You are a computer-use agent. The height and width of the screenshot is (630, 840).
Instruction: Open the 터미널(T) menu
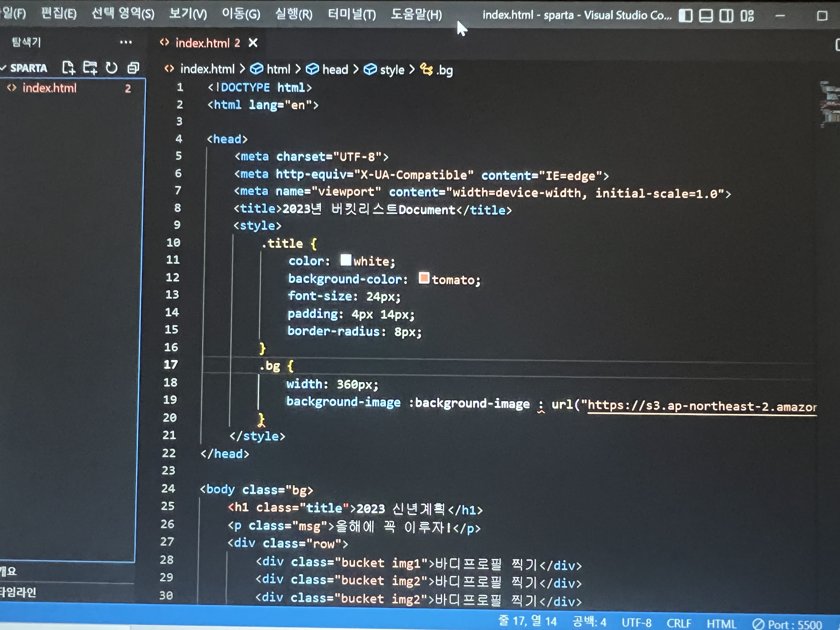pos(352,14)
